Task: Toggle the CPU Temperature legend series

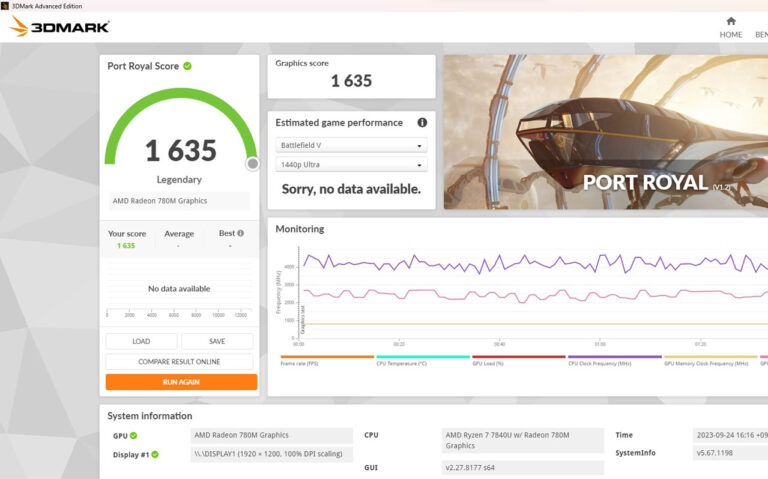Action: pyautogui.click(x=422, y=362)
